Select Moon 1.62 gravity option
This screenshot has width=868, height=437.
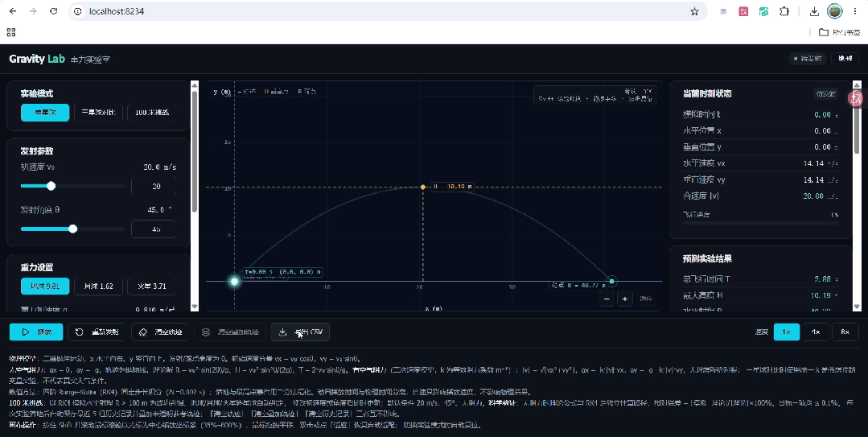[98, 286]
